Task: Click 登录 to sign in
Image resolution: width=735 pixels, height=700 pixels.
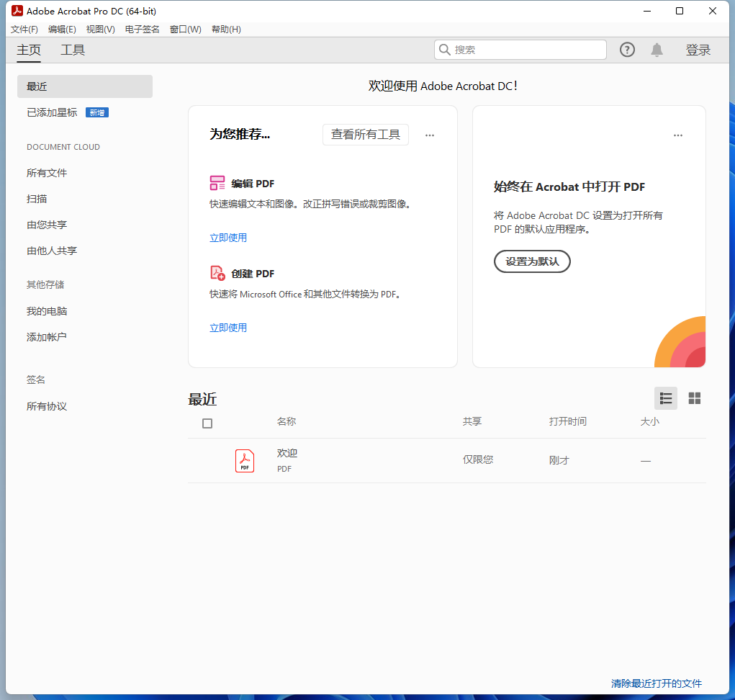Action: click(x=698, y=50)
